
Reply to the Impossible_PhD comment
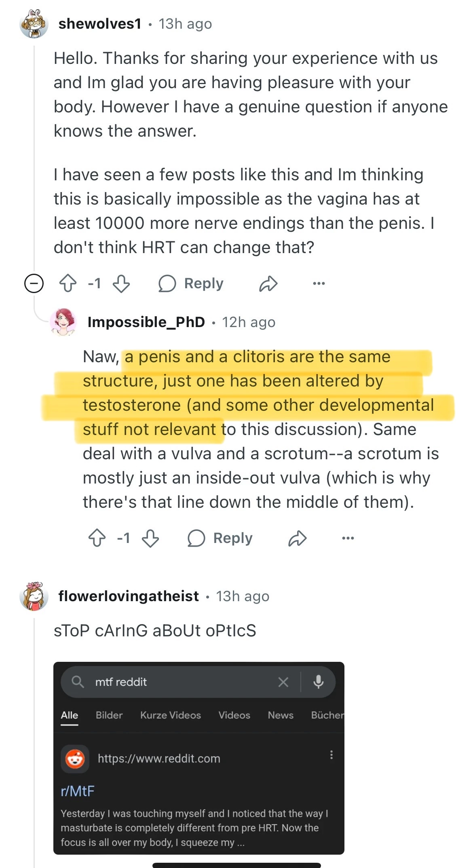coord(220,538)
